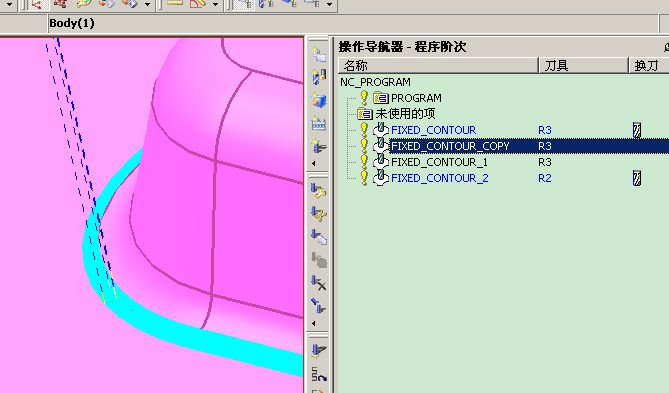Click the Generate Tool Path icon
This screenshot has height=393, width=669.
(318, 351)
